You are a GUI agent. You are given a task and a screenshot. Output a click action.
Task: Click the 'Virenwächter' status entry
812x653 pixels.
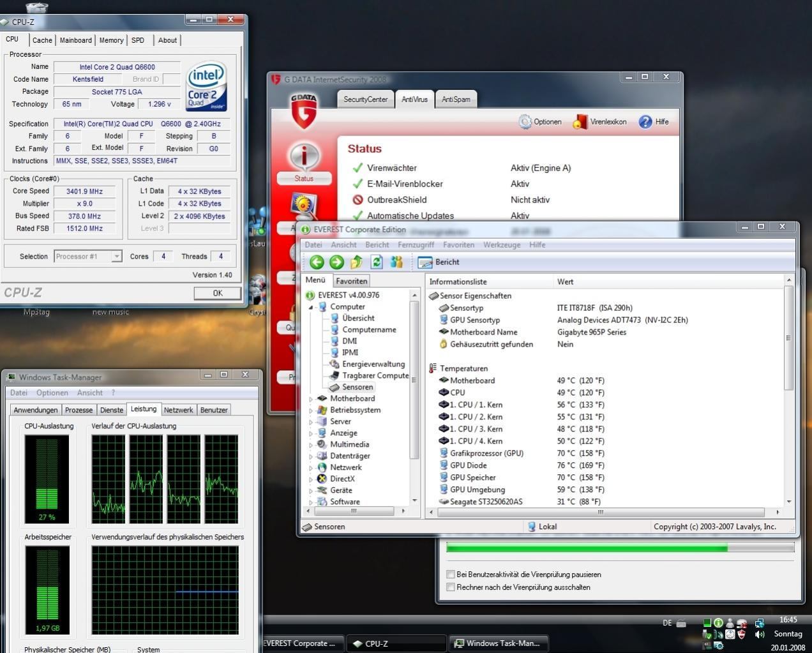(392, 168)
